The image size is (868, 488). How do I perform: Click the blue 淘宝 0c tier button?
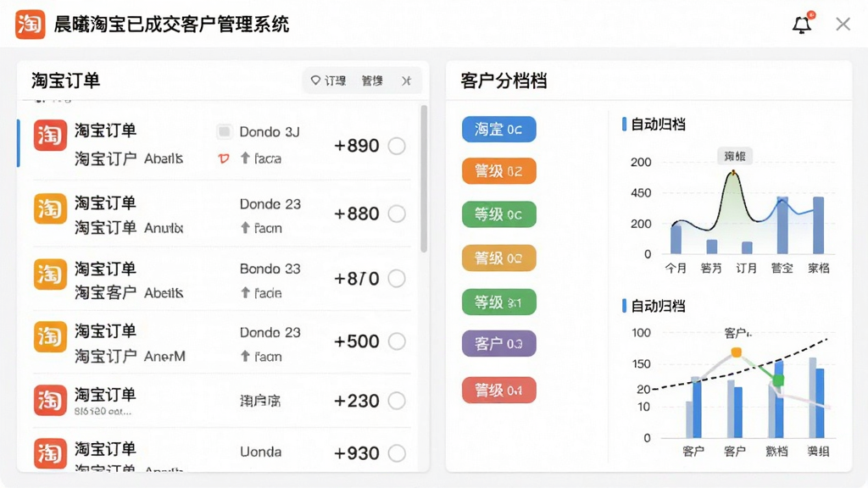[x=498, y=129]
